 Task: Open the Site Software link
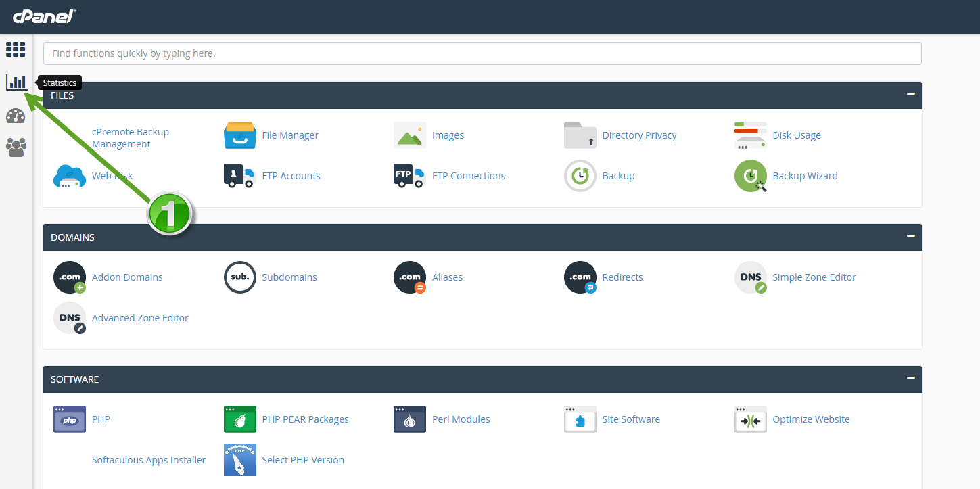(631, 419)
